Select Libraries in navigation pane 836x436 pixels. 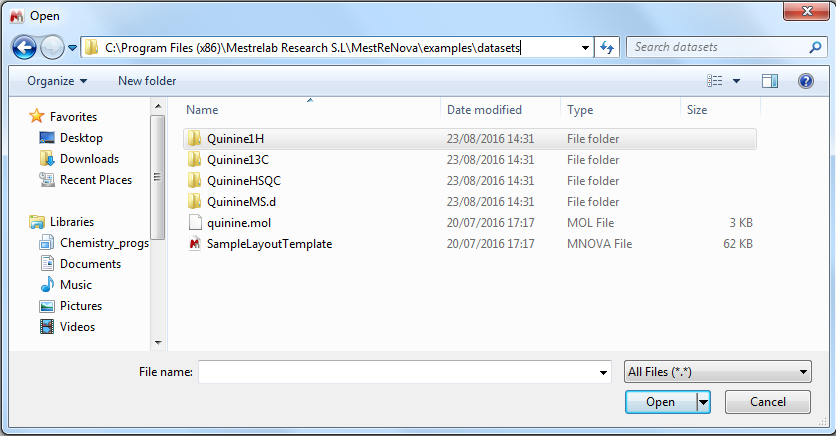click(x=71, y=222)
